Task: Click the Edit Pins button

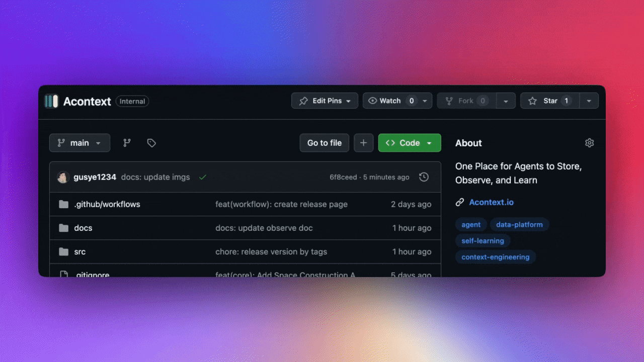Action: point(325,101)
